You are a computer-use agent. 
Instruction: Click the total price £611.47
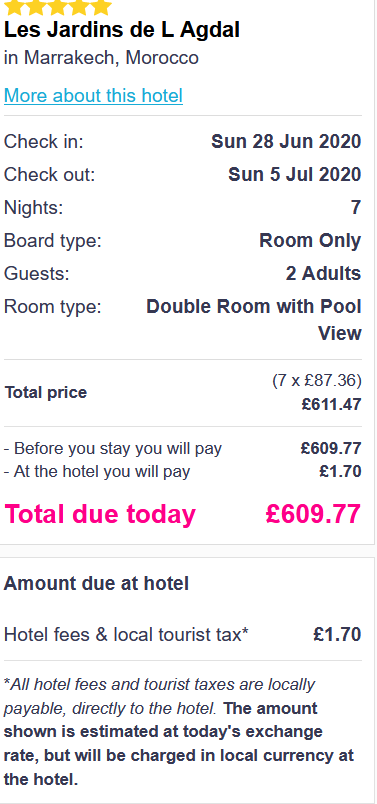331,405
